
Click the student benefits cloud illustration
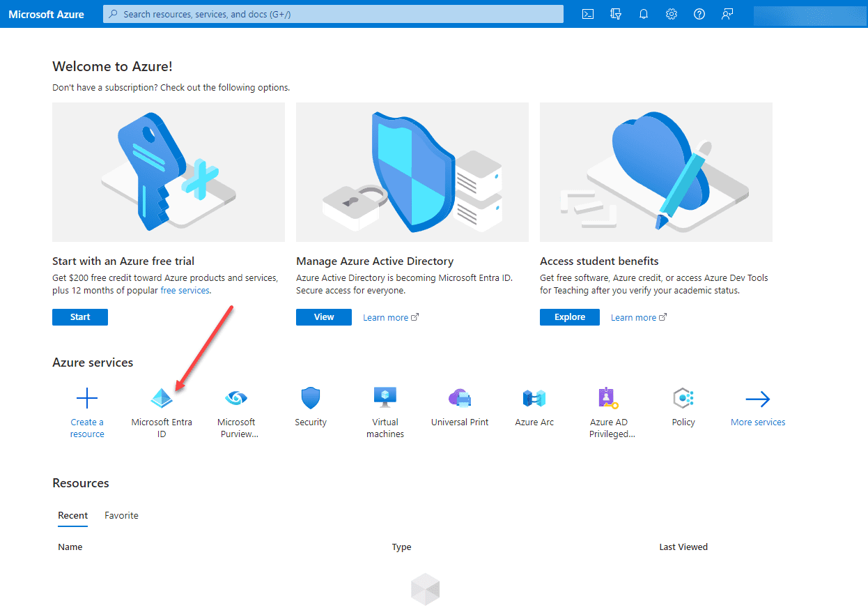point(656,172)
